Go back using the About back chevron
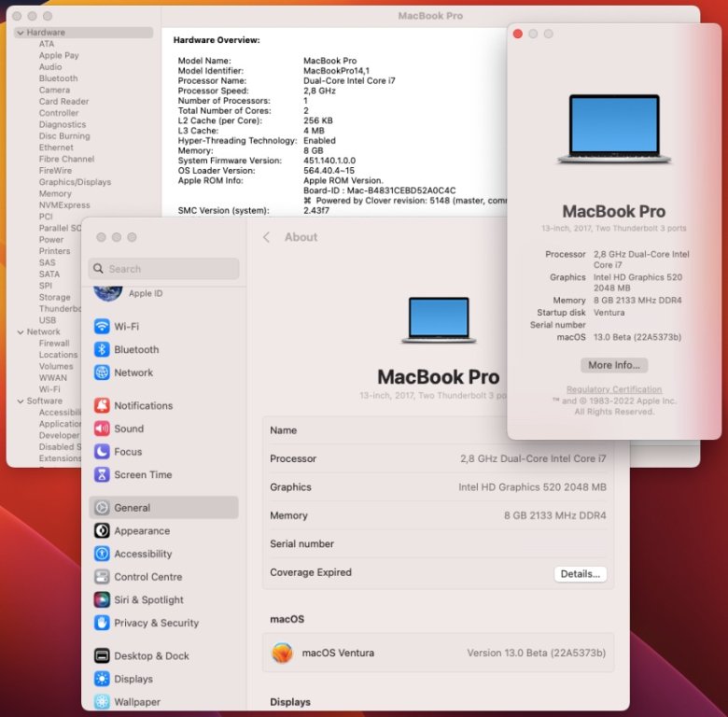Screen dimensions: 728x717 click(x=266, y=237)
